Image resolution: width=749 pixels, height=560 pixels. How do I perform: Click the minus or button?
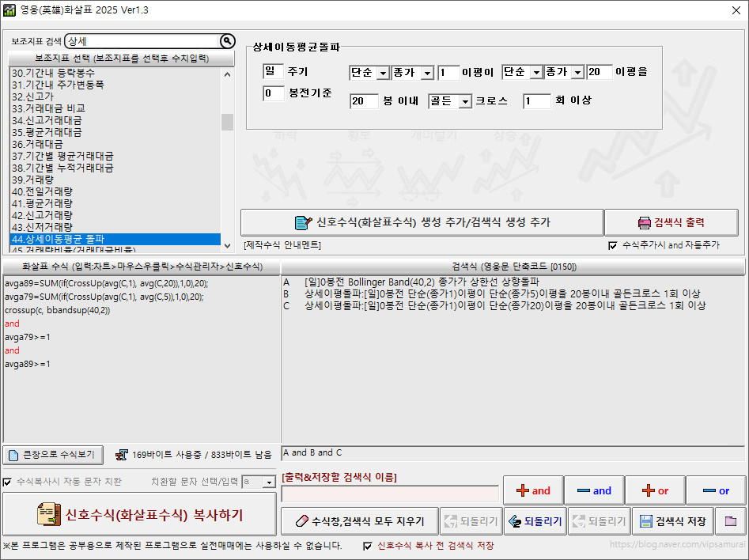[x=715, y=490]
